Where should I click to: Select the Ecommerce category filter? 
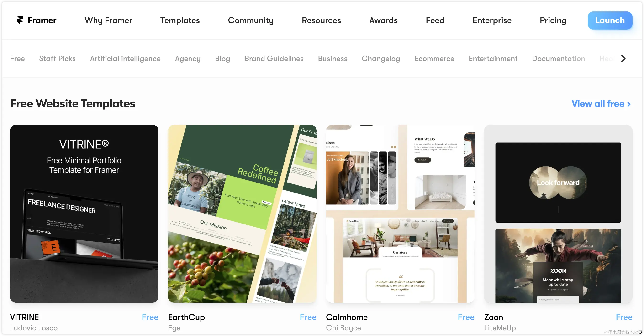(434, 58)
